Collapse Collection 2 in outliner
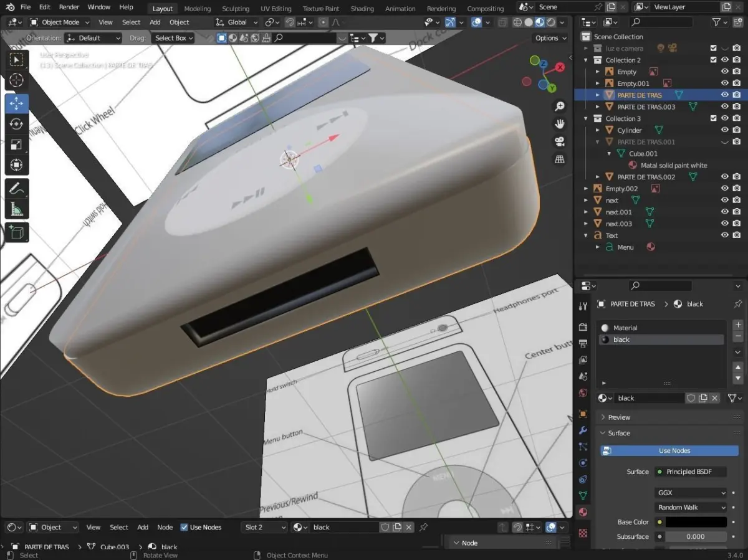This screenshot has width=748, height=560. pyautogui.click(x=587, y=60)
